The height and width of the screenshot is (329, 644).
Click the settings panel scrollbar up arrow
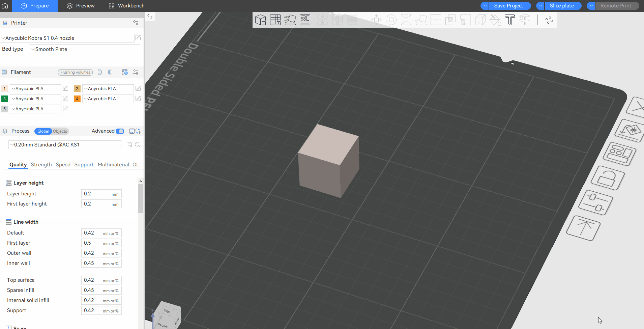click(x=141, y=181)
